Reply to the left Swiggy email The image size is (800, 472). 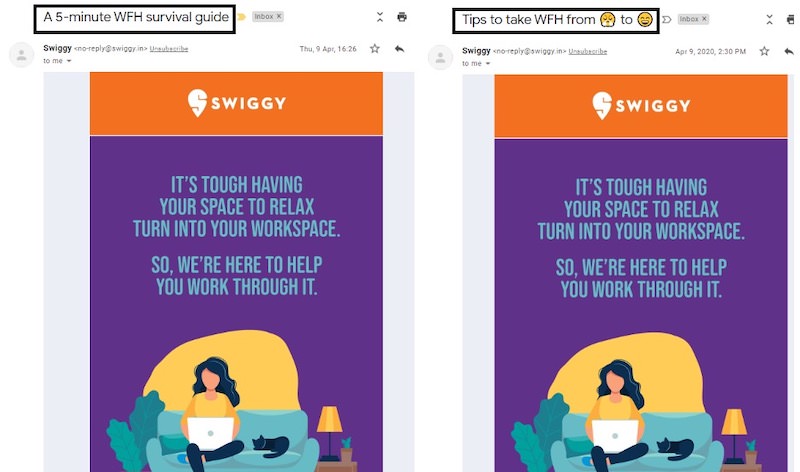pyautogui.click(x=399, y=48)
